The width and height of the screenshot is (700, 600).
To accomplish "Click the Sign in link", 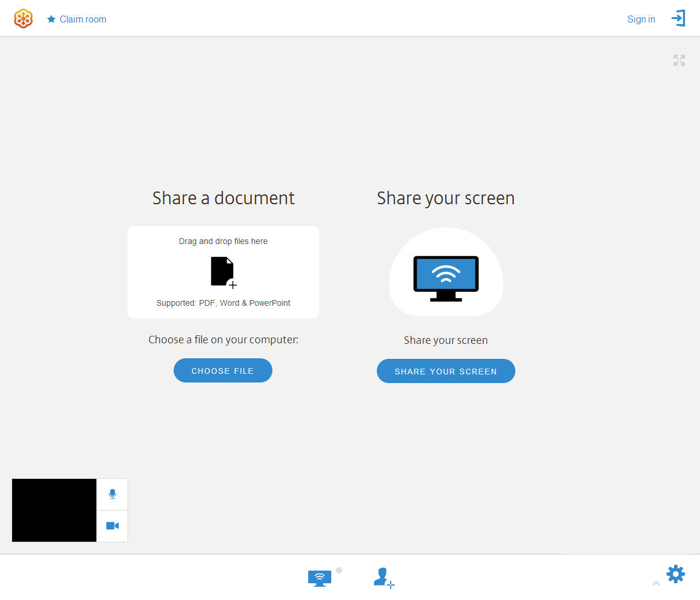I will click(x=641, y=19).
